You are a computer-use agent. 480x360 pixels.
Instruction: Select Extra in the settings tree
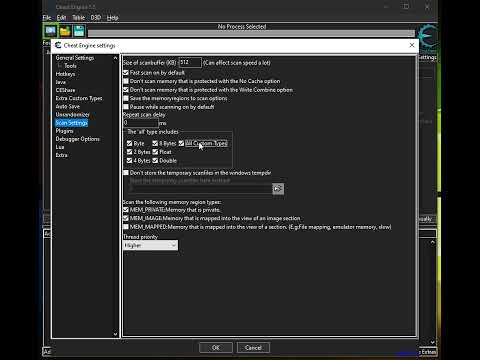(61, 155)
